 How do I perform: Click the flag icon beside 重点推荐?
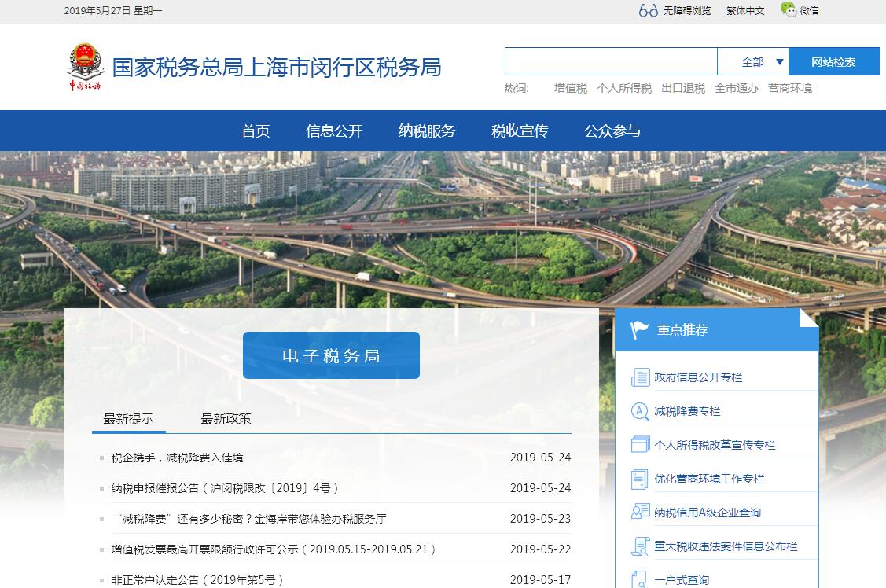[640, 330]
